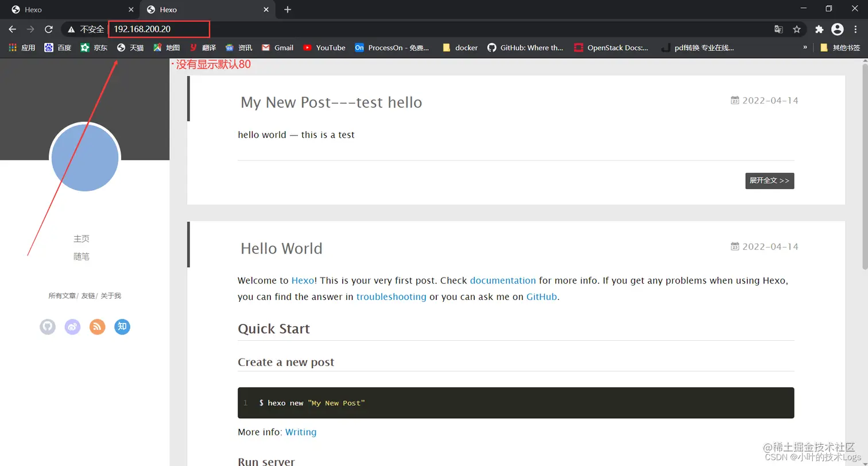Click the Quick Start heading
868x466 pixels.
(x=274, y=329)
